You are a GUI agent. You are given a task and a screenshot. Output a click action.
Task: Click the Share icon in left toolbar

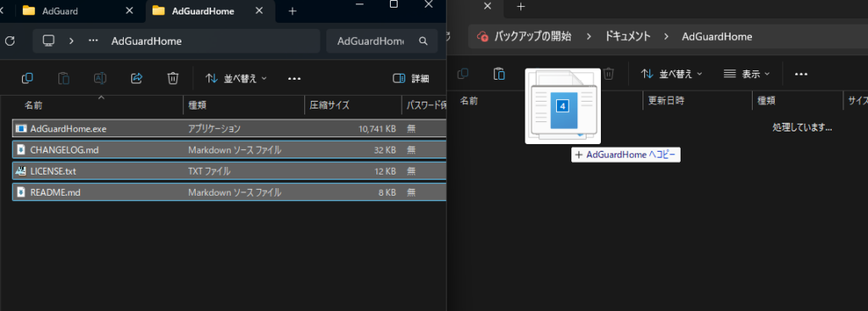click(136, 78)
